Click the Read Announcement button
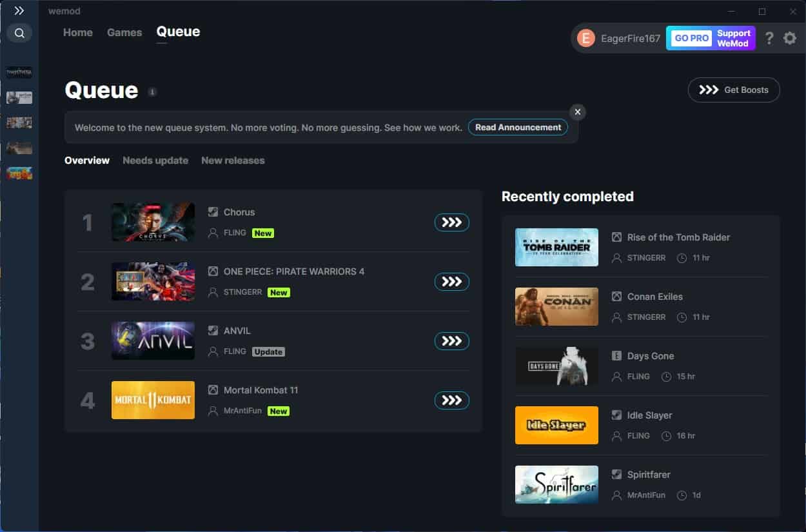 (x=518, y=127)
